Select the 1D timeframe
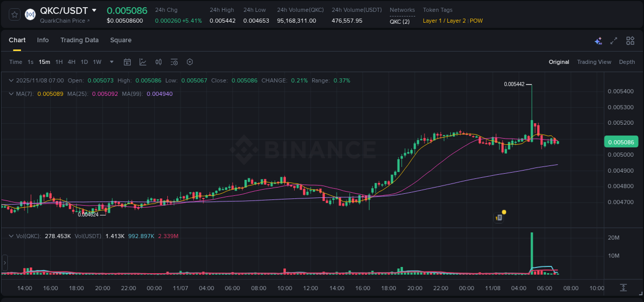Viewport: 644px width, 302px height. 84,62
